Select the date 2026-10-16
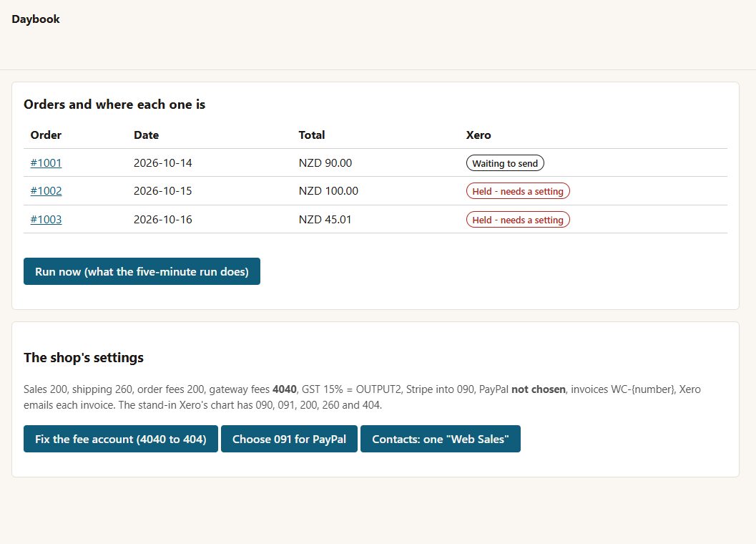Image resolution: width=756 pixels, height=544 pixels. click(162, 220)
